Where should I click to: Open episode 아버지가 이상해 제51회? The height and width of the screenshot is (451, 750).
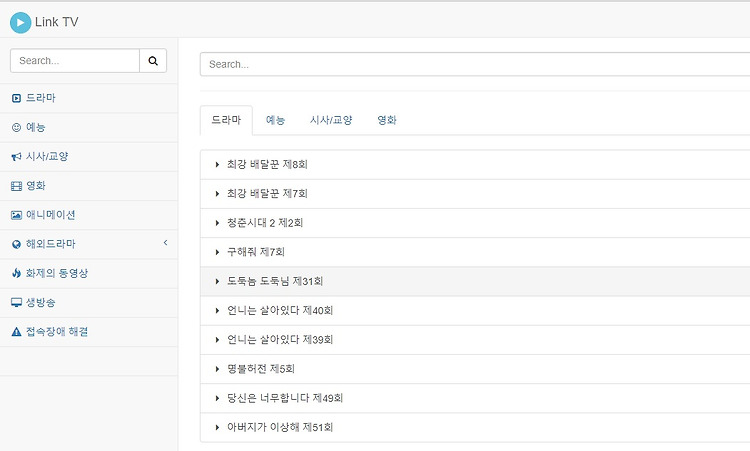[x=280, y=427]
